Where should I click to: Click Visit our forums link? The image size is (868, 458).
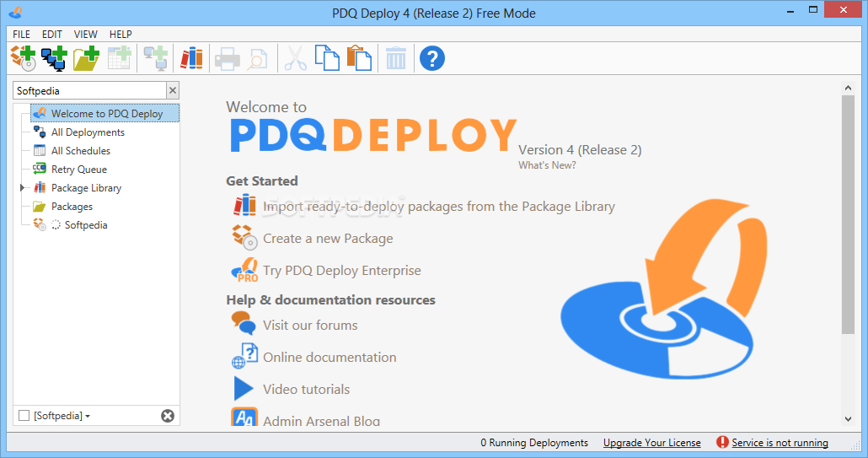point(310,325)
